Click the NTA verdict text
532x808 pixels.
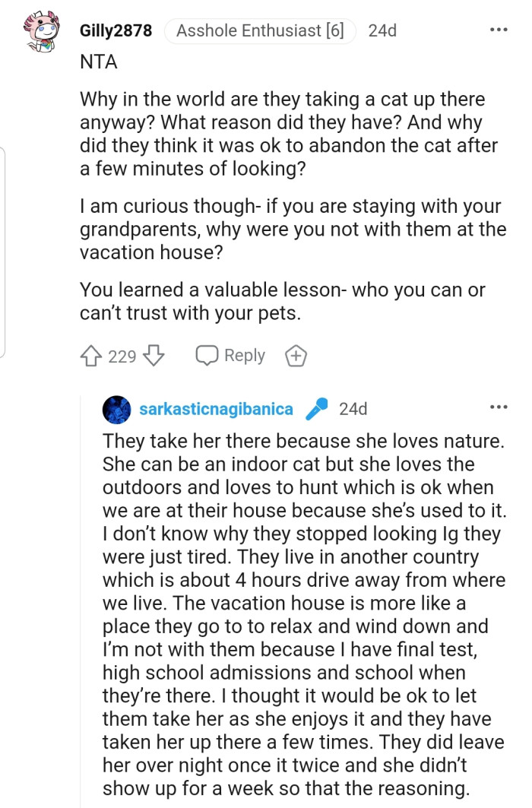tap(99, 62)
